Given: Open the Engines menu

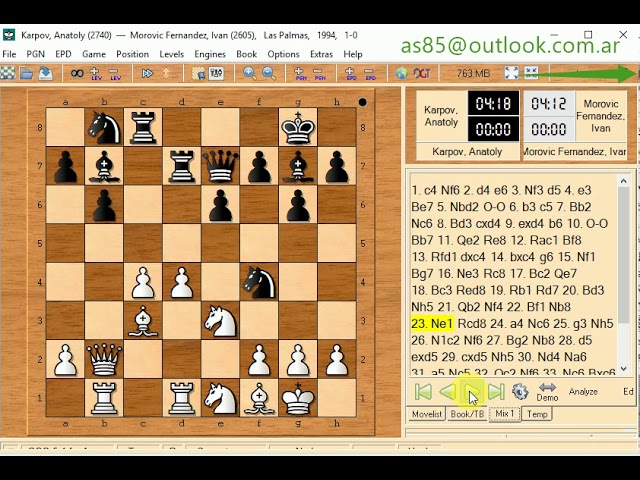Looking at the screenshot, I should click(x=210, y=54).
